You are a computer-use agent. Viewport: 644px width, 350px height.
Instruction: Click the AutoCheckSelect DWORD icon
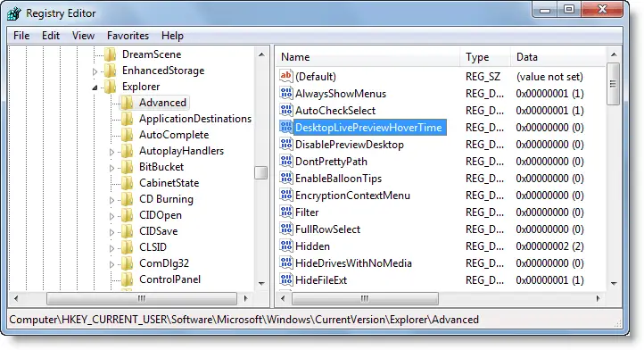click(x=285, y=110)
